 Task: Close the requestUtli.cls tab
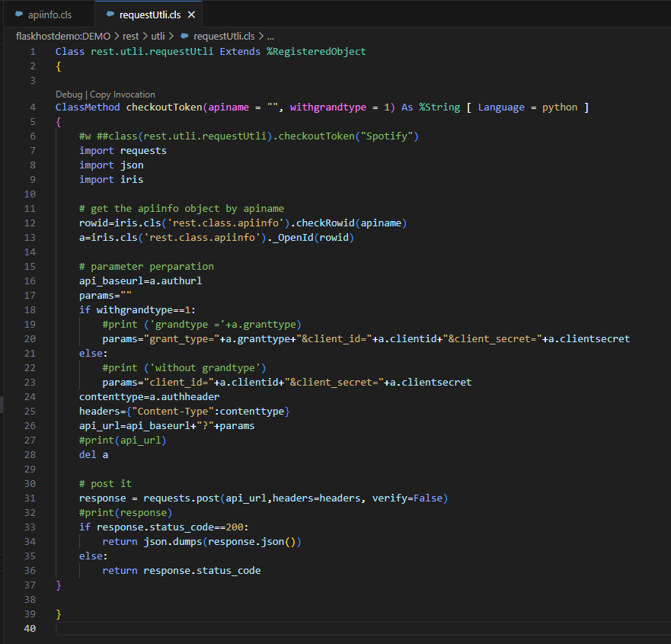click(191, 14)
